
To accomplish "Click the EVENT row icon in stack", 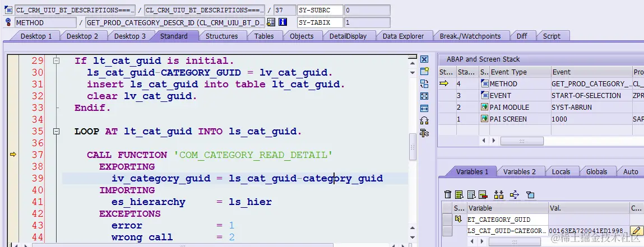I will tap(485, 96).
